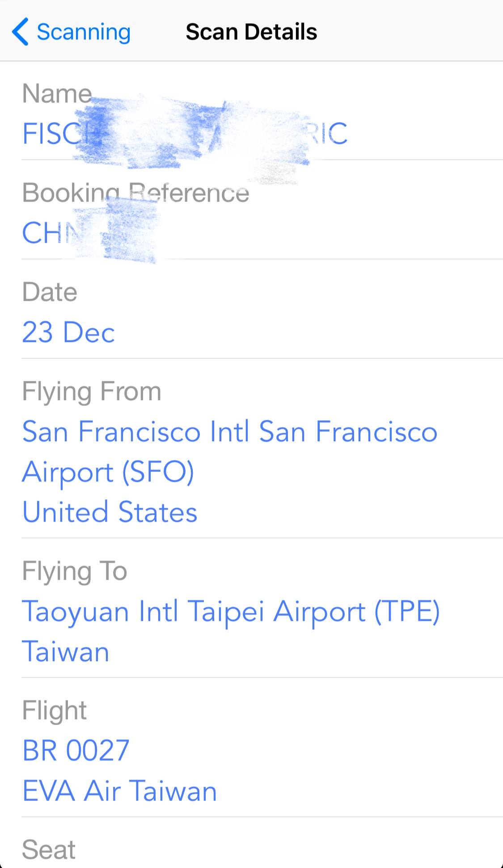Select the Seat label
503x868 pixels.
coord(49,850)
